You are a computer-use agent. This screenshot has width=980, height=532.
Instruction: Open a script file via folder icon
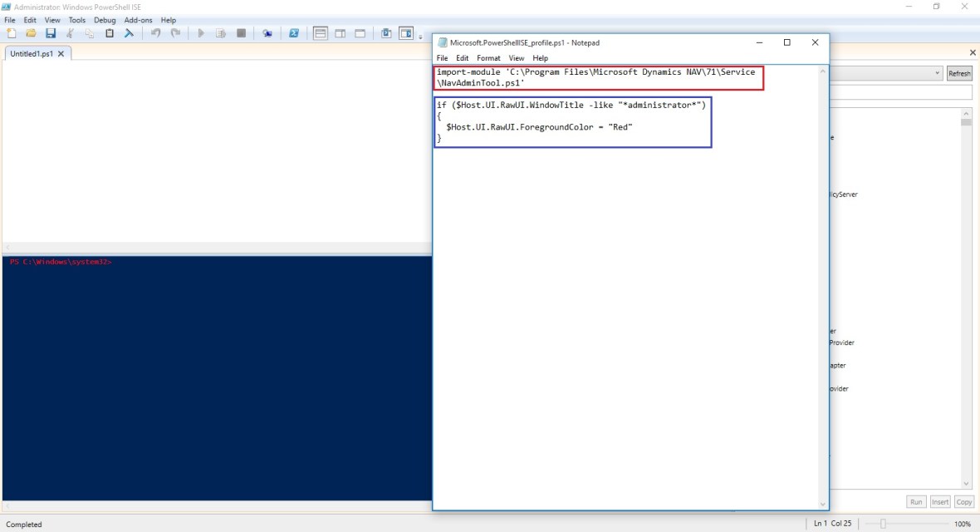(x=31, y=33)
